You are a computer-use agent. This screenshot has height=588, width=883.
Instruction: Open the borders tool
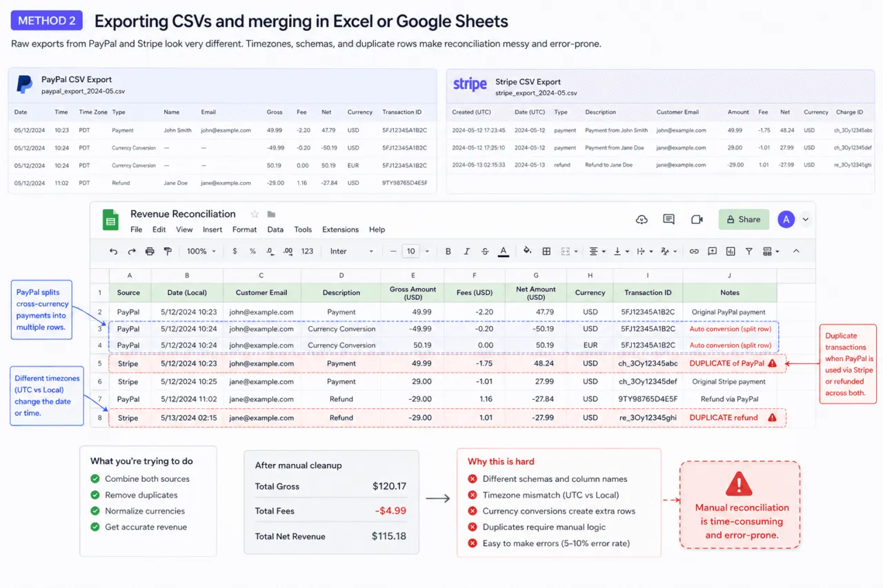click(546, 252)
